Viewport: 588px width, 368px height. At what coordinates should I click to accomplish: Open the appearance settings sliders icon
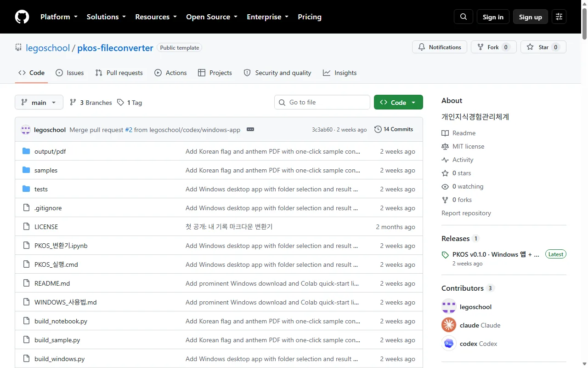[559, 17]
